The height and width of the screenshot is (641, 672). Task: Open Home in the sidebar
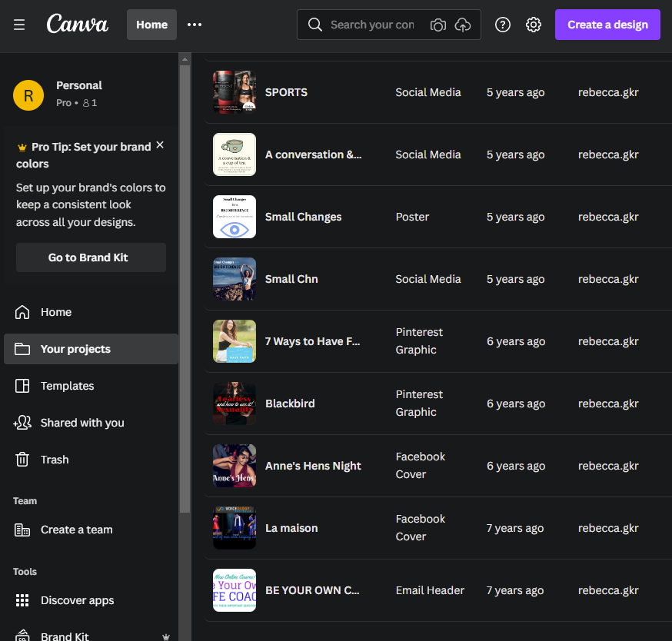pos(91,312)
